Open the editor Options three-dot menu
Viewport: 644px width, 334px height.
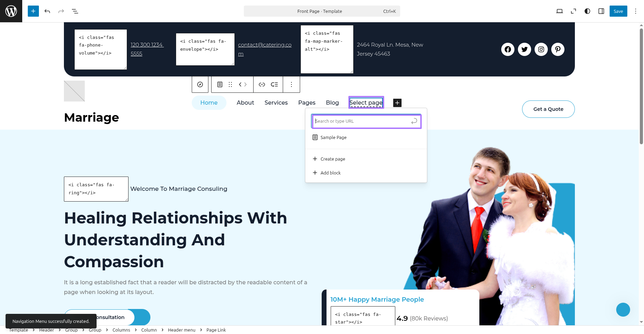point(636,11)
